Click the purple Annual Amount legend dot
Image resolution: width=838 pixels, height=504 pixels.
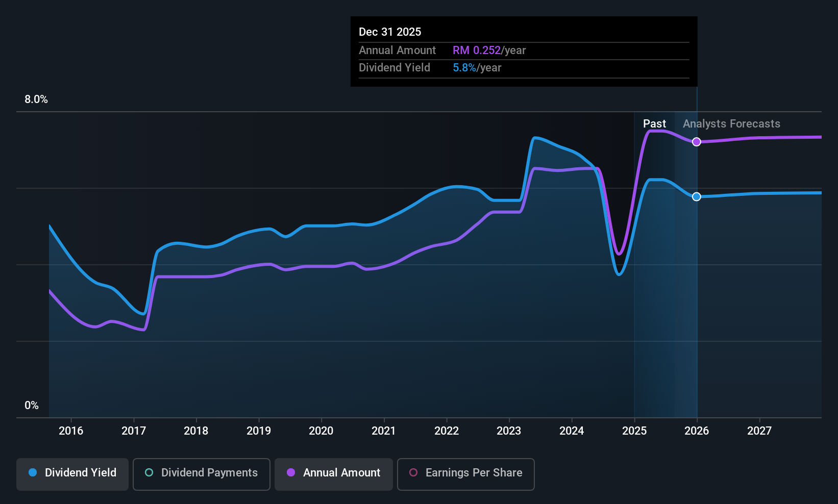[x=290, y=473]
